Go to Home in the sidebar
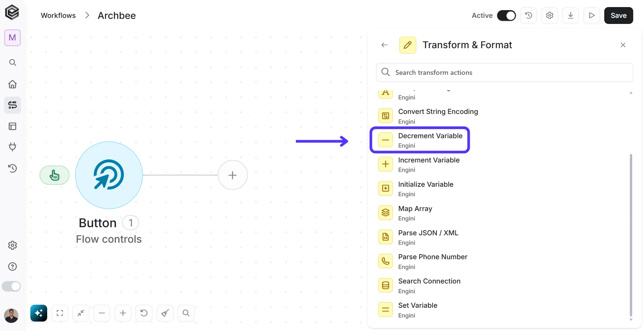 (12, 84)
